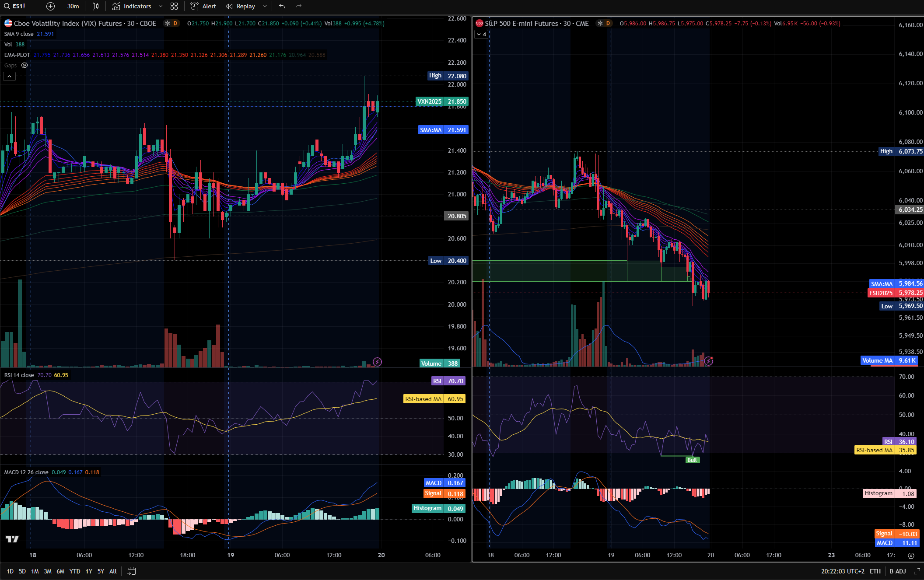924x580 pixels.
Task: Open the Indicators dialog
Action: (132, 6)
